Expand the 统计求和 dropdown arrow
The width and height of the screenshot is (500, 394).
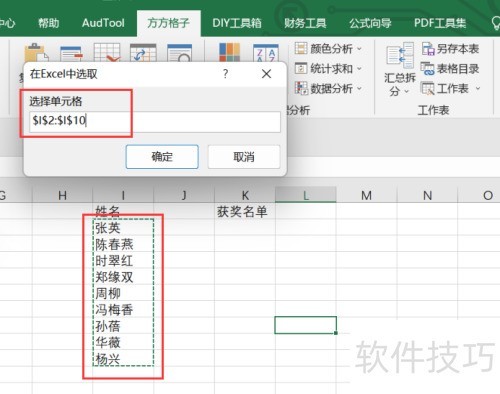point(359,69)
